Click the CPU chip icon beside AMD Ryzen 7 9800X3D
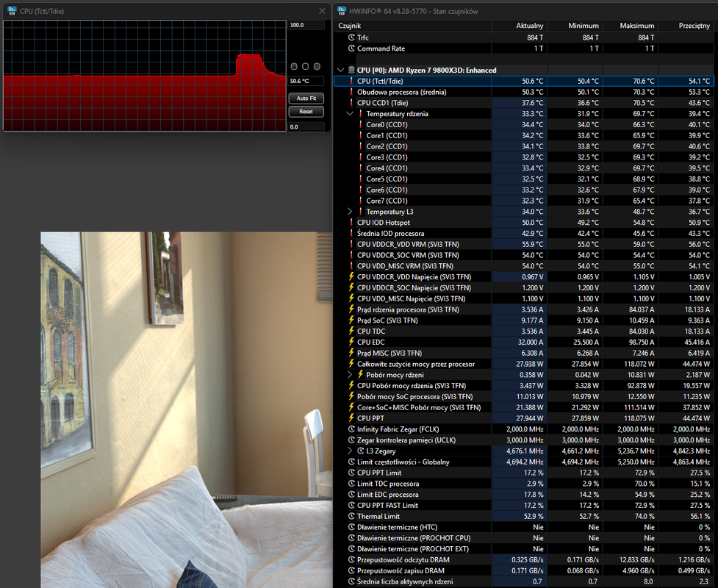This screenshot has width=718, height=588. (x=351, y=70)
